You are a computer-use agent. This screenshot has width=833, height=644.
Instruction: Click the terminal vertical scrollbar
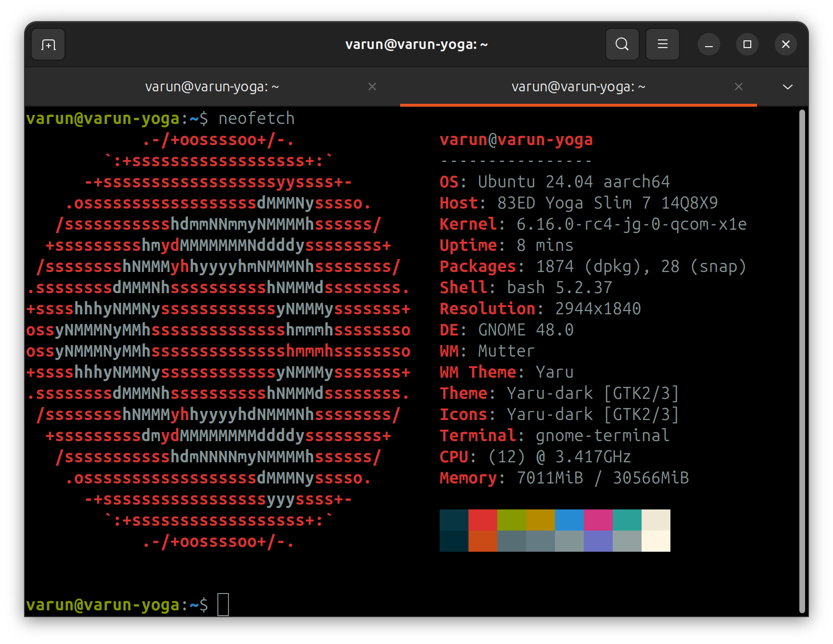point(802,361)
